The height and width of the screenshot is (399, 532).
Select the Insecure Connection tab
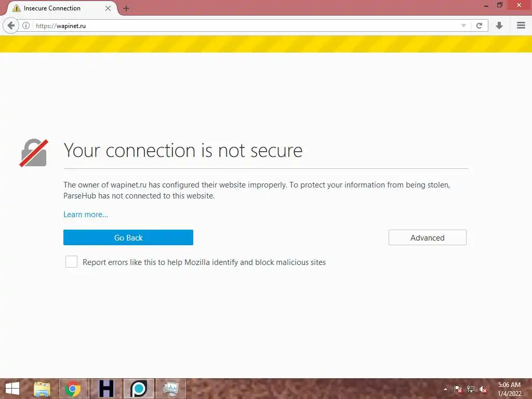click(x=61, y=8)
